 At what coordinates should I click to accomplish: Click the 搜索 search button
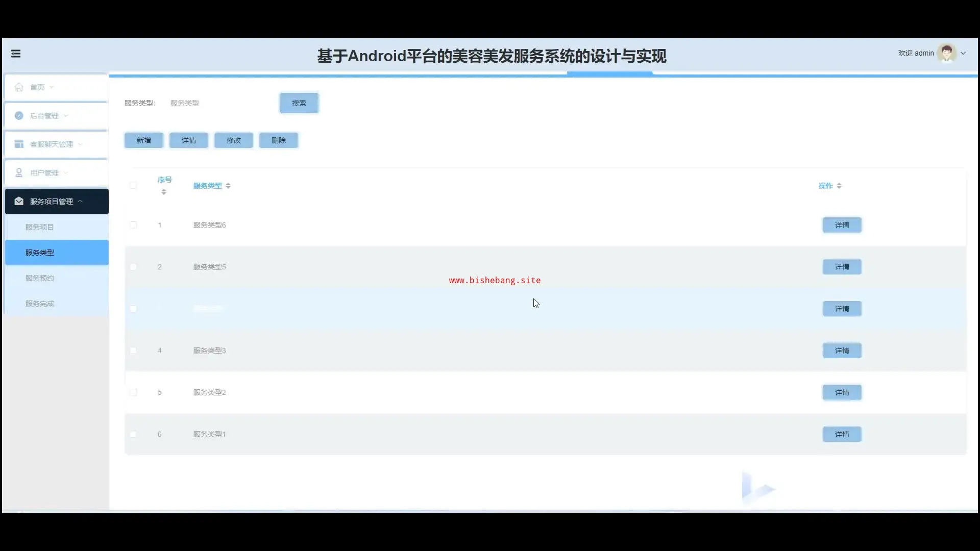(x=299, y=103)
